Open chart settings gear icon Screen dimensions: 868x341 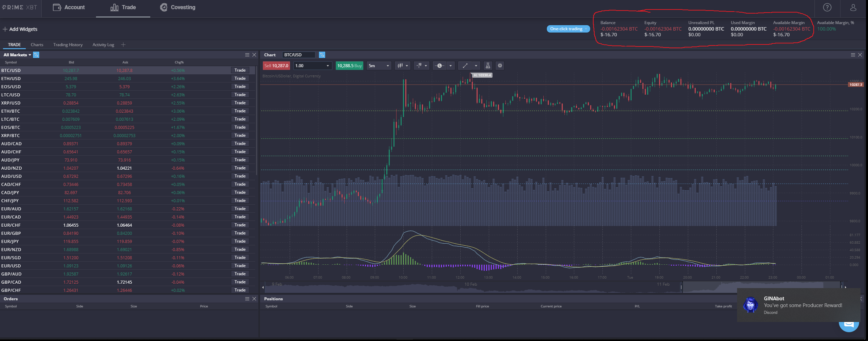(500, 66)
